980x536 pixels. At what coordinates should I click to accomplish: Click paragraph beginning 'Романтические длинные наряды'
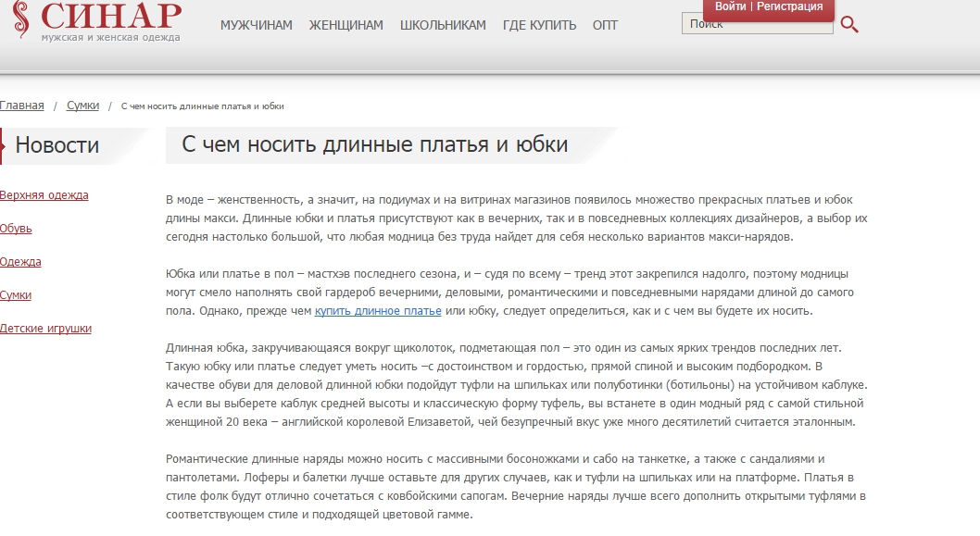coord(516,487)
